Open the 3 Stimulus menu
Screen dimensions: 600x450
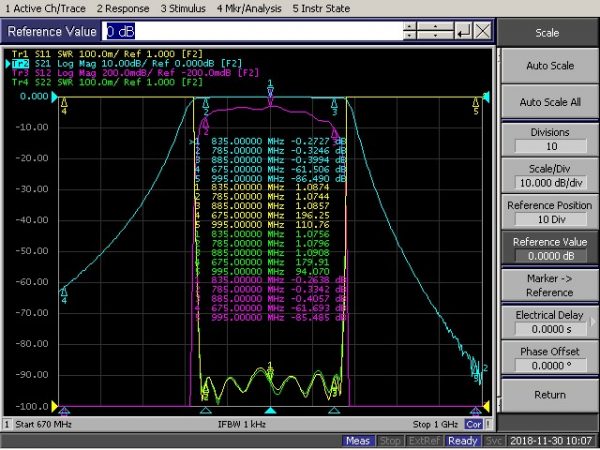click(x=183, y=8)
